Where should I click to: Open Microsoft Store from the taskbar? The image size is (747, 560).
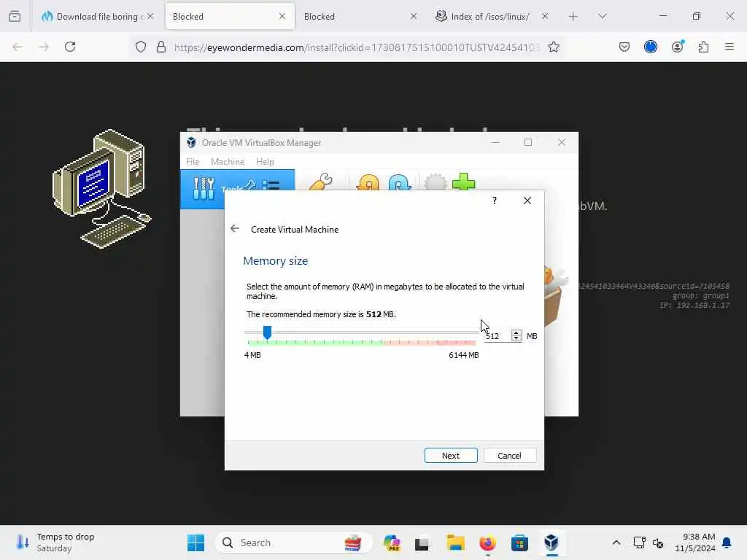[519, 542]
